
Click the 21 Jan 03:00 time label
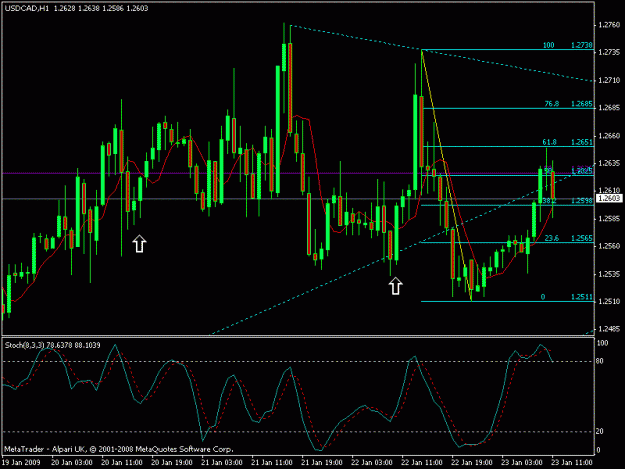pyautogui.click(x=222, y=462)
